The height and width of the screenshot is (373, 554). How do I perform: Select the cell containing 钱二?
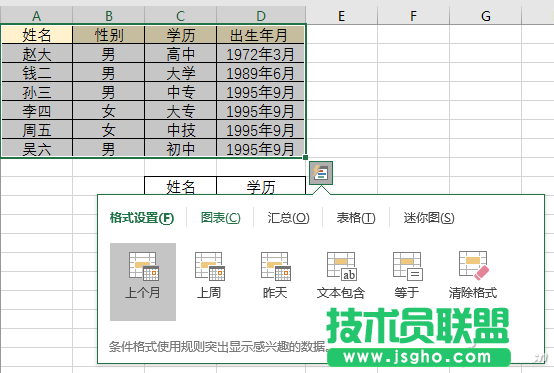37,73
